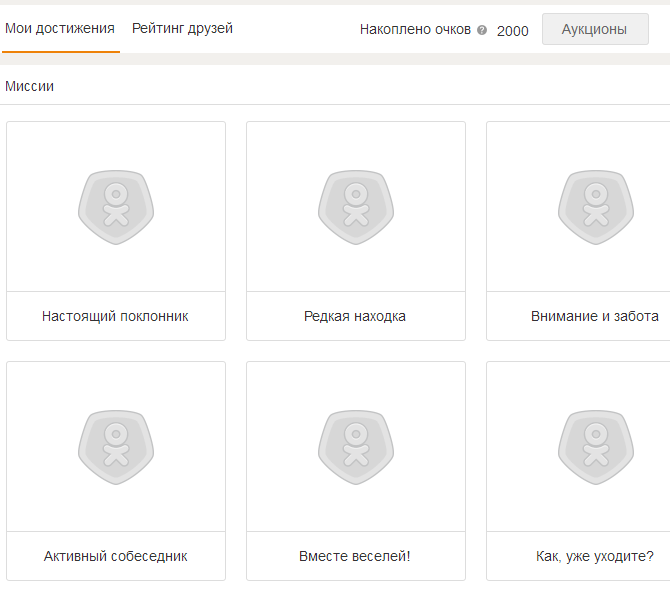670x593 pixels.
Task: Click the Накоплено очков label
Action: point(415,29)
